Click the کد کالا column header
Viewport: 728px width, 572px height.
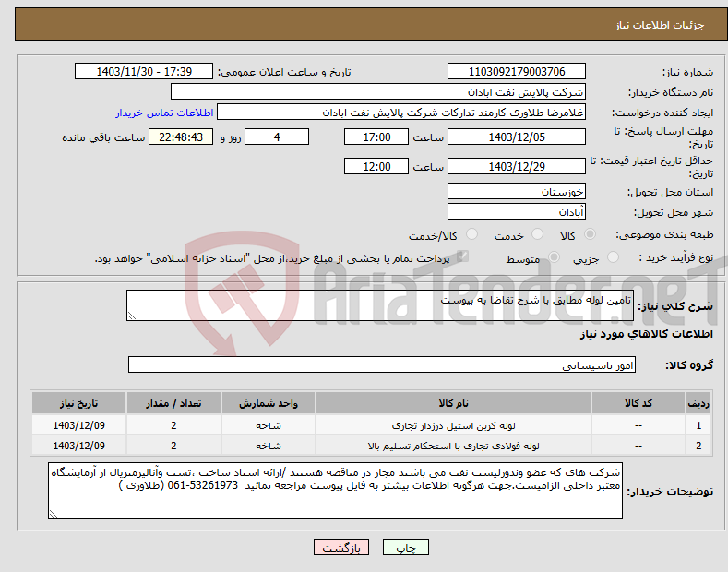638,403
